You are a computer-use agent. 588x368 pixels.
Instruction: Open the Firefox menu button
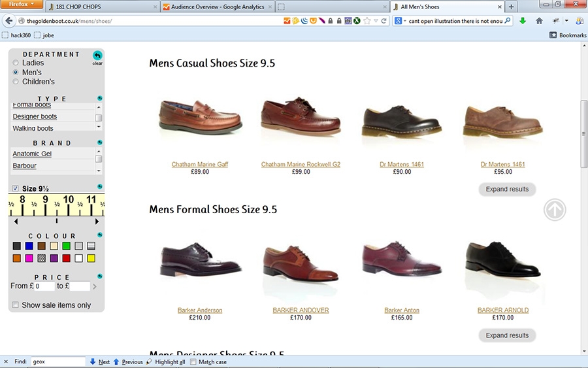22,4
